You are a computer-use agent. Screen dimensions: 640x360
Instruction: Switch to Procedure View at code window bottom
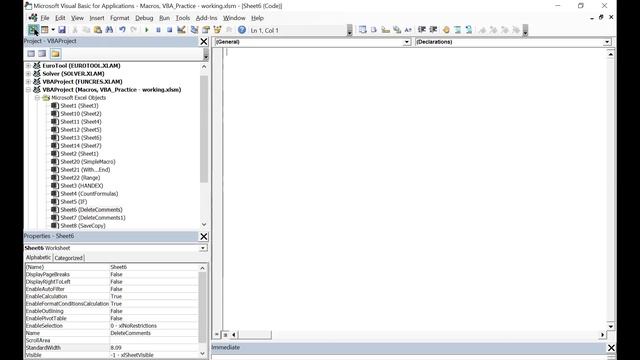point(217,335)
